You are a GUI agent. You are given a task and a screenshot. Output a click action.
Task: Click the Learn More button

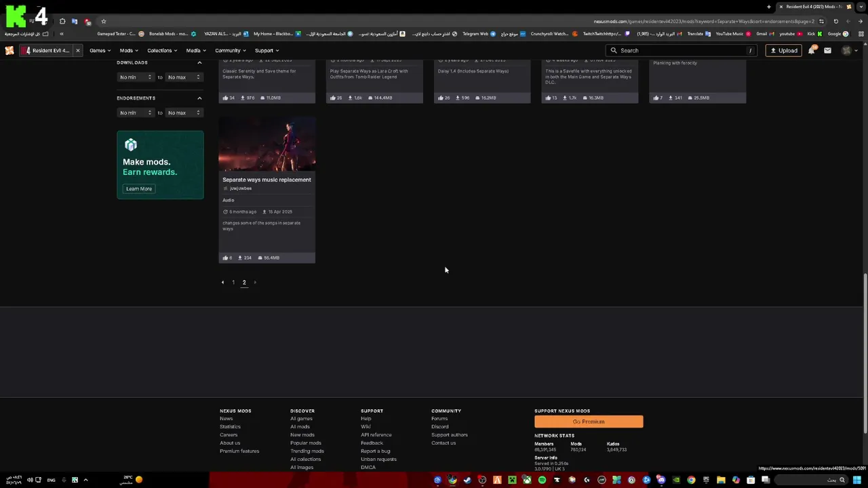click(x=139, y=188)
